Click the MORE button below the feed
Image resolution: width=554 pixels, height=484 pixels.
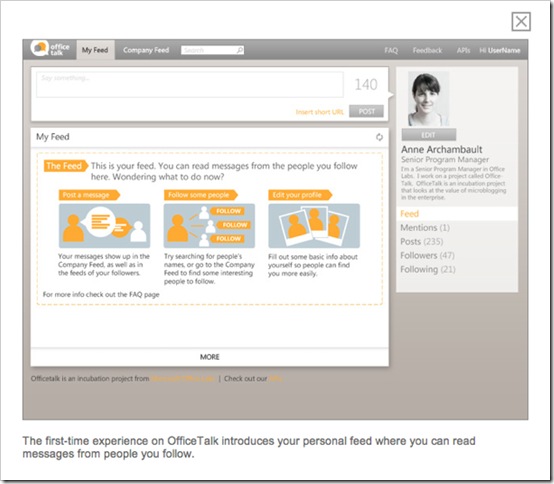pos(210,357)
